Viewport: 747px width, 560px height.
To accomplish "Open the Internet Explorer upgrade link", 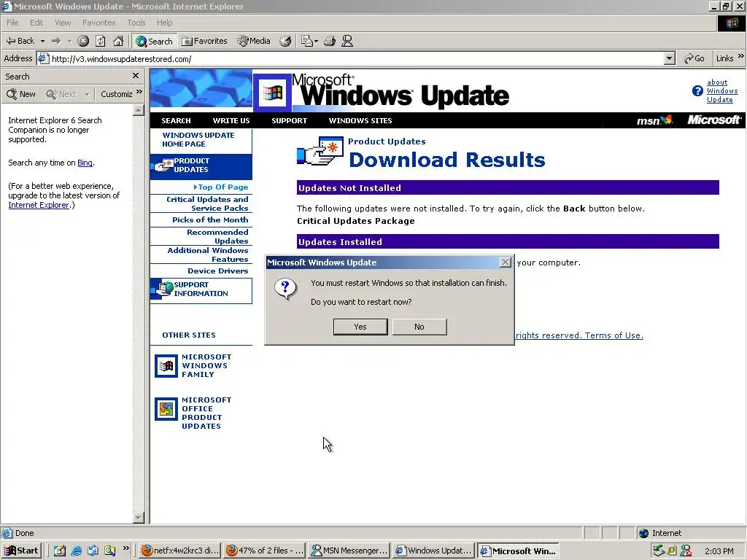I will (x=39, y=205).
